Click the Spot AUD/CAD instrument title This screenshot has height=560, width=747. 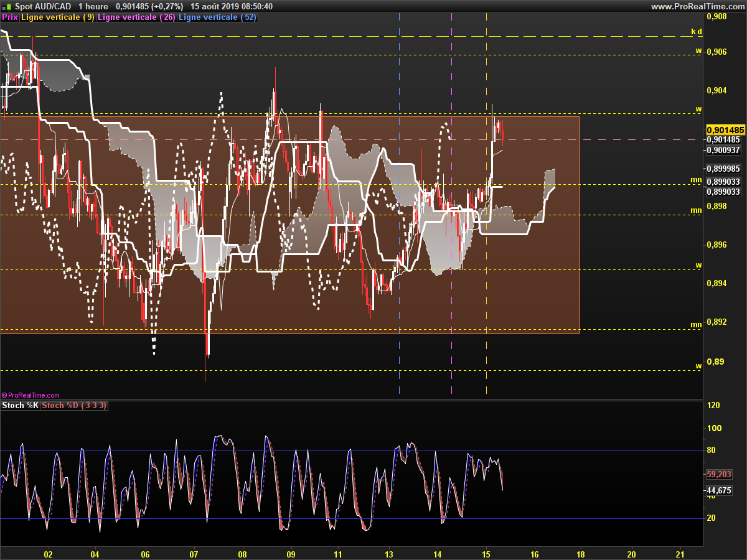(x=42, y=6)
